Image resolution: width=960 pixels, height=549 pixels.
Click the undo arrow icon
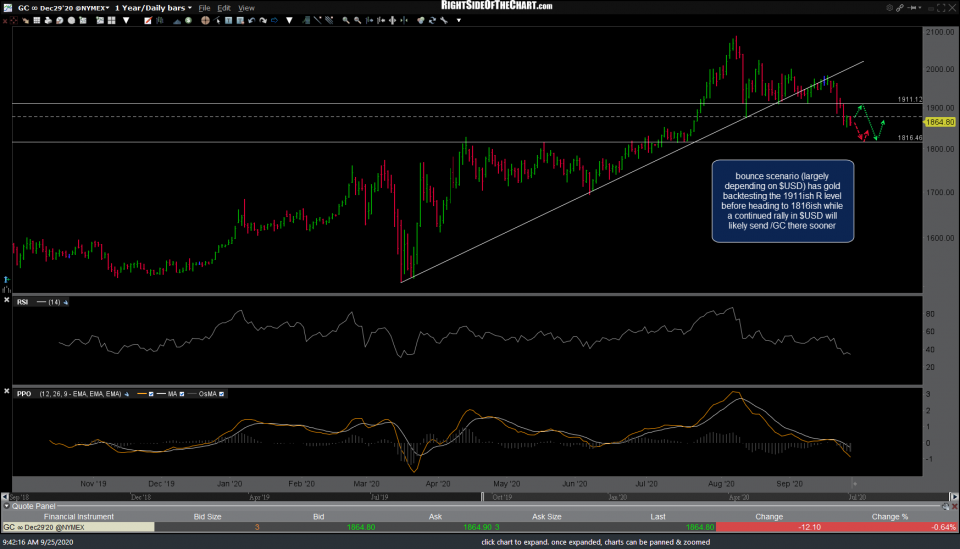[251, 20]
